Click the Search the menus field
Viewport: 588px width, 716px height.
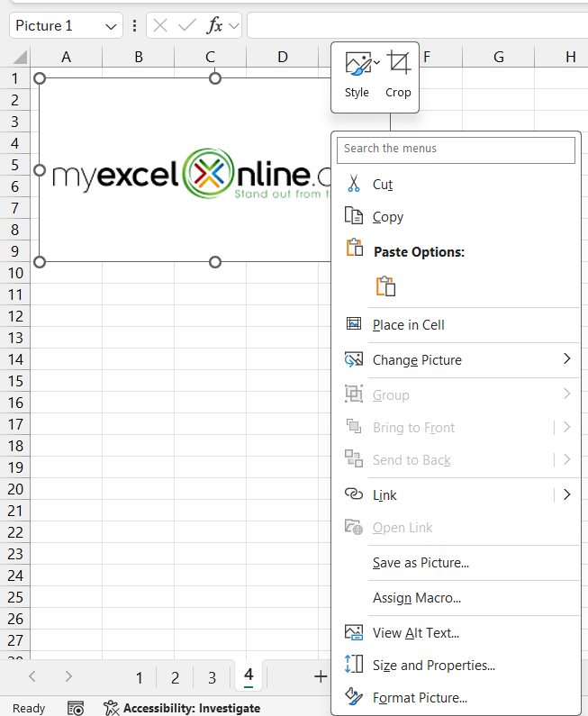pyautogui.click(x=456, y=149)
